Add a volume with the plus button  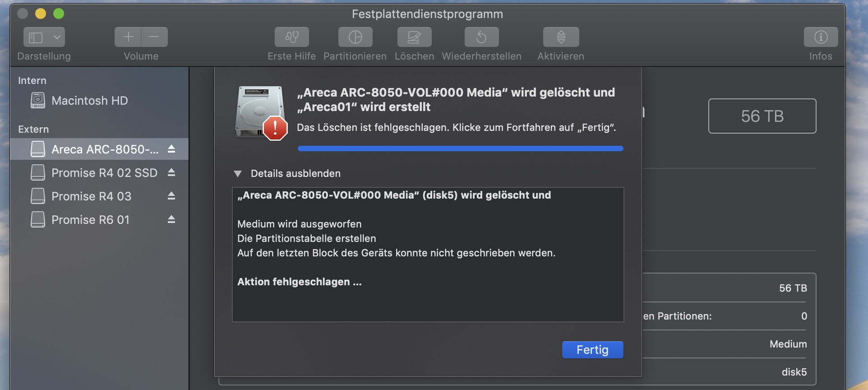point(128,37)
